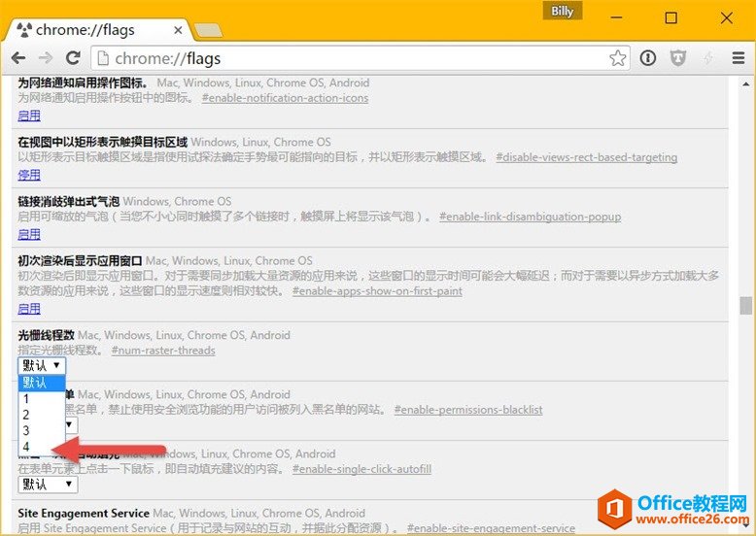Viewport: 756px width, 536px height.
Task: Click the shield extension icon in toolbar
Action: (x=678, y=58)
